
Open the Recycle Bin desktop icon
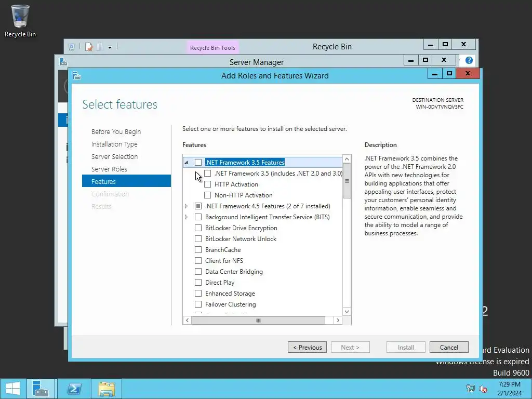tap(20, 21)
